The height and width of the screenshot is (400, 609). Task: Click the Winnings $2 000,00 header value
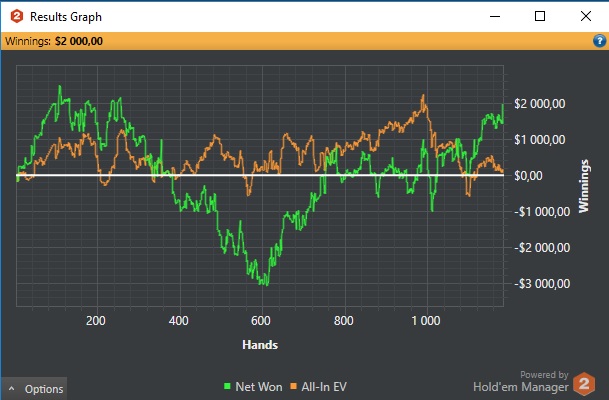[x=79, y=41]
